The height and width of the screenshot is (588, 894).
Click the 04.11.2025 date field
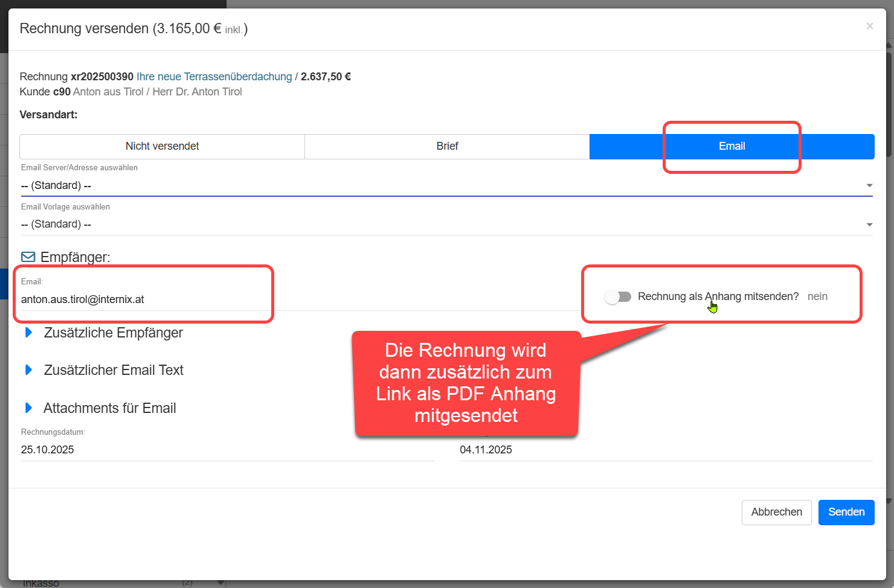664,450
